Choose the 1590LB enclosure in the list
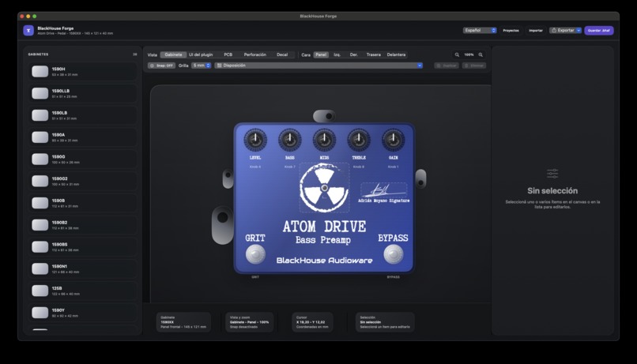Viewport: 637px width, 364px height. tap(82, 115)
